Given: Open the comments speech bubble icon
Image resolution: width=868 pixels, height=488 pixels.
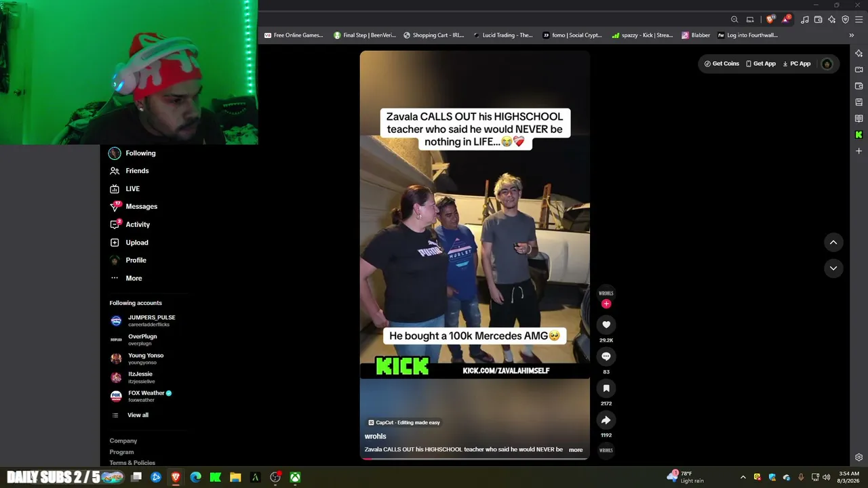Looking at the screenshot, I should coord(606,357).
